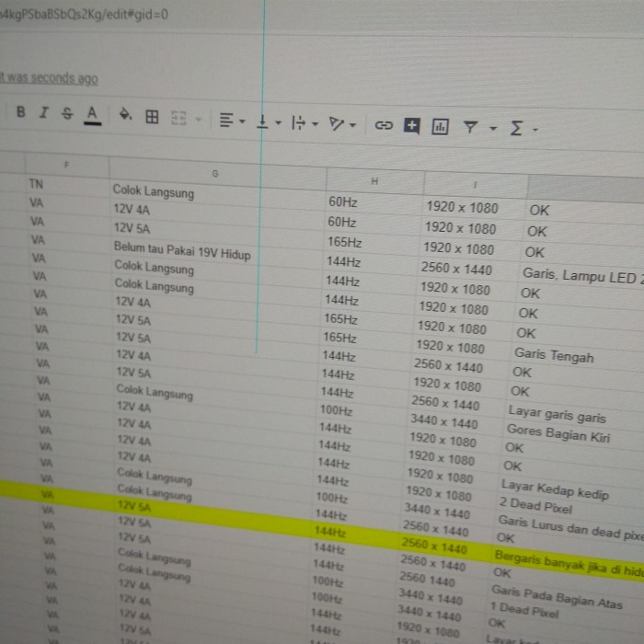
Task: Open the text rotation options
Action: click(341, 124)
